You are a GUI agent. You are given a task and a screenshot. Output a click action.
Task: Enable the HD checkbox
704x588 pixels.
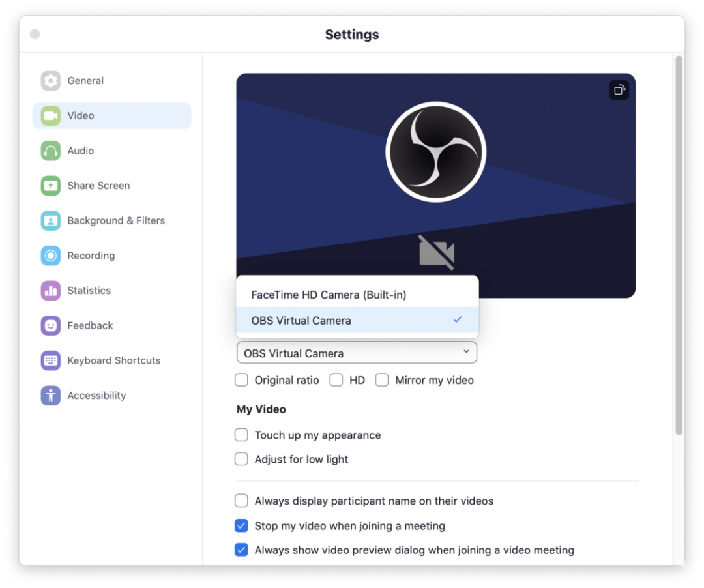click(336, 380)
